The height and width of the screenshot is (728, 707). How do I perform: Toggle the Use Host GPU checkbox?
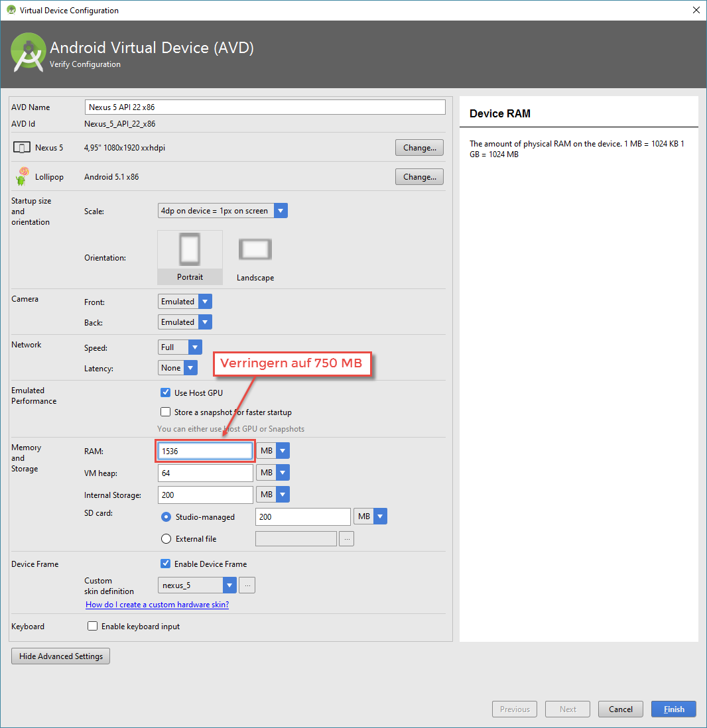(165, 393)
